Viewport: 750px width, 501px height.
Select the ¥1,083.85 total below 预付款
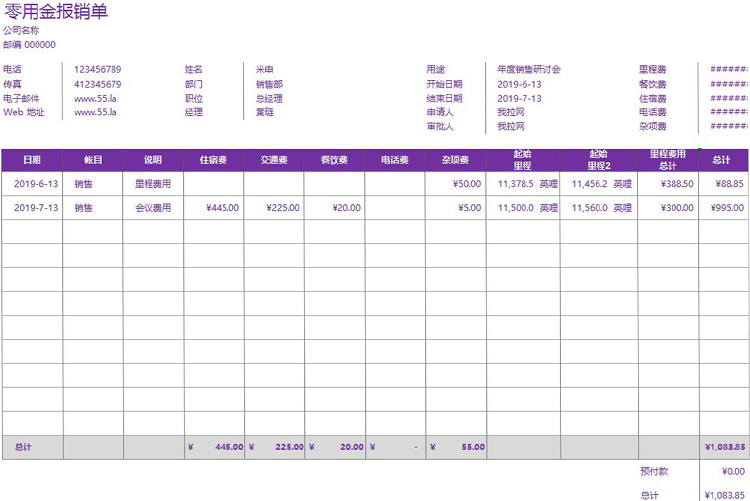(725, 495)
